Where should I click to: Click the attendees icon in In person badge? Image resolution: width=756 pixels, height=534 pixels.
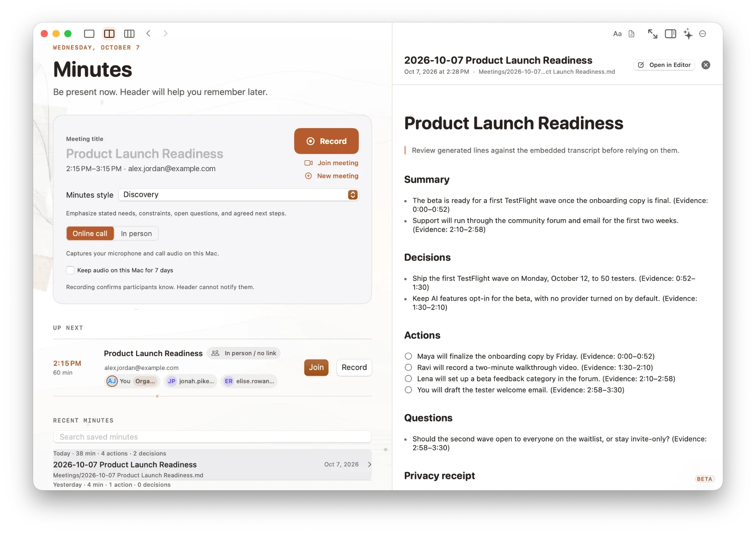[x=215, y=353]
